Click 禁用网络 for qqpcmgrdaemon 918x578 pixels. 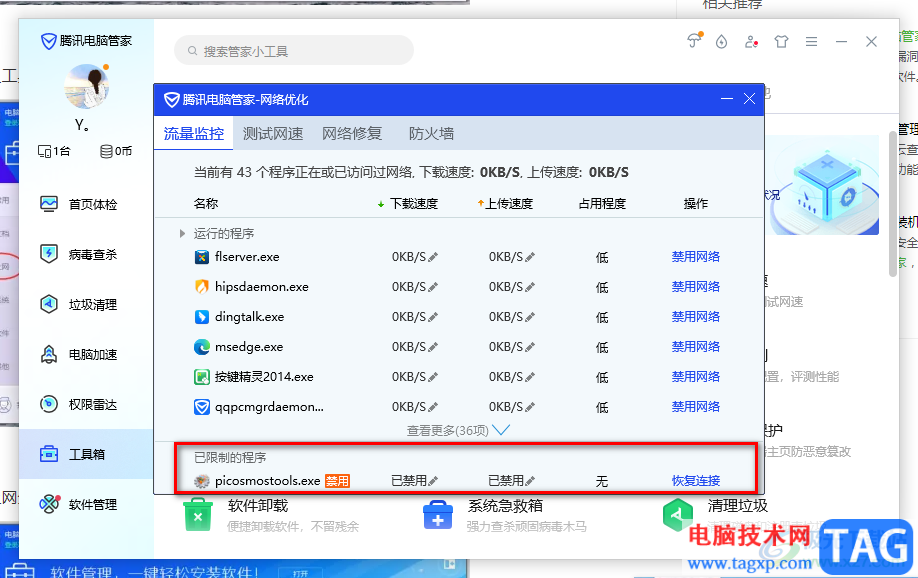696,406
